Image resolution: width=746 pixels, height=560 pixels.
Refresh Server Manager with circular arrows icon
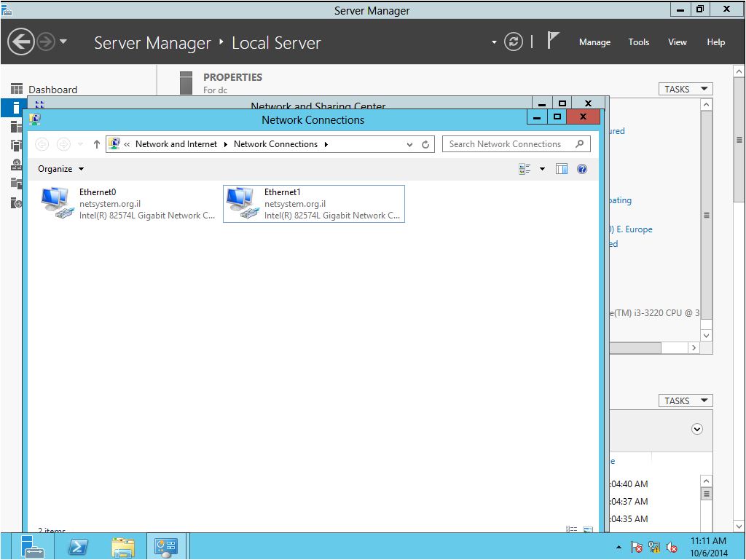coord(514,42)
